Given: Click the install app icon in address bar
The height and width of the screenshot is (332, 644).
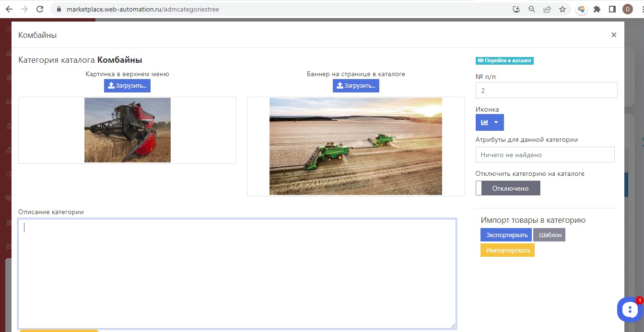Looking at the screenshot, I should tap(516, 9).
